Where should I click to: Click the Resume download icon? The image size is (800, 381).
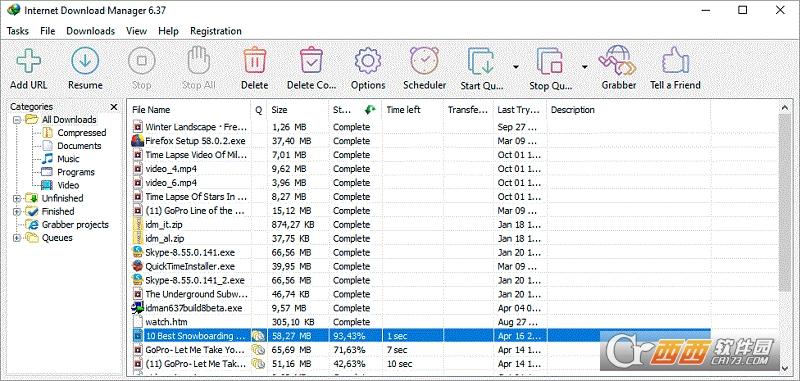[85, 61]
